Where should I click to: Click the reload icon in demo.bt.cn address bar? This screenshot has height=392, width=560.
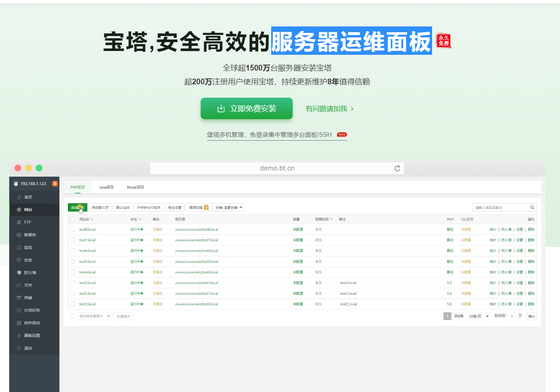(397, 168)
